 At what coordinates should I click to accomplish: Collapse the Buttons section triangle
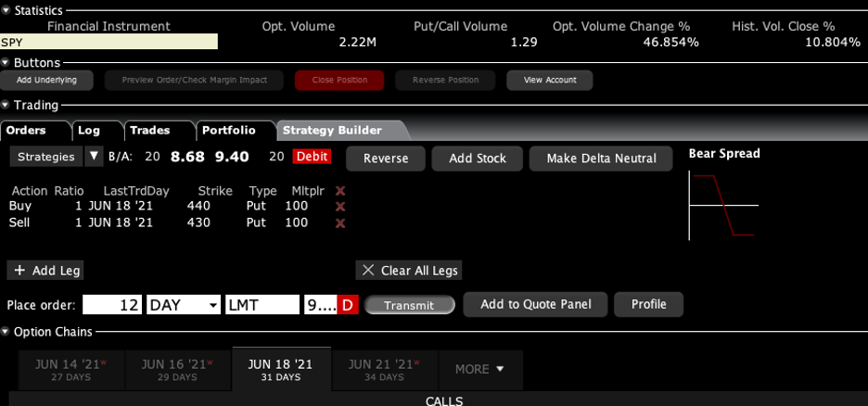coord(6,62)
